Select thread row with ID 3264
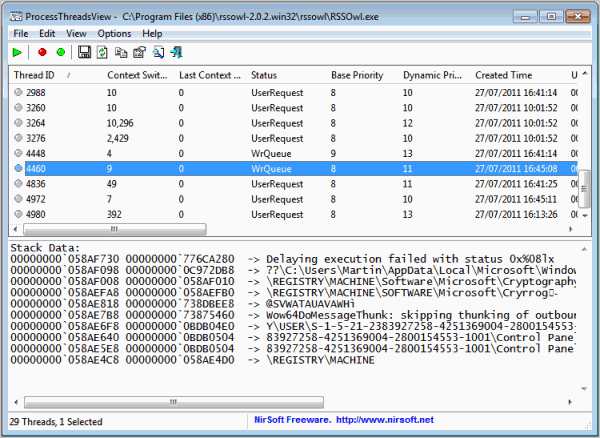 293,123
